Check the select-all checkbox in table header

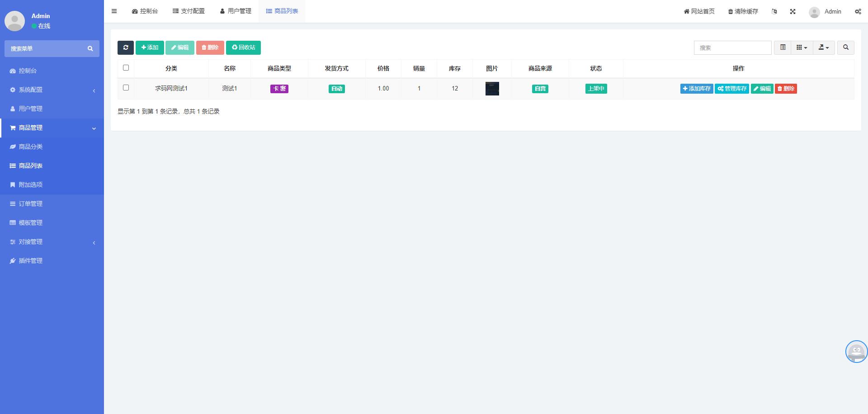coord(126,68)
